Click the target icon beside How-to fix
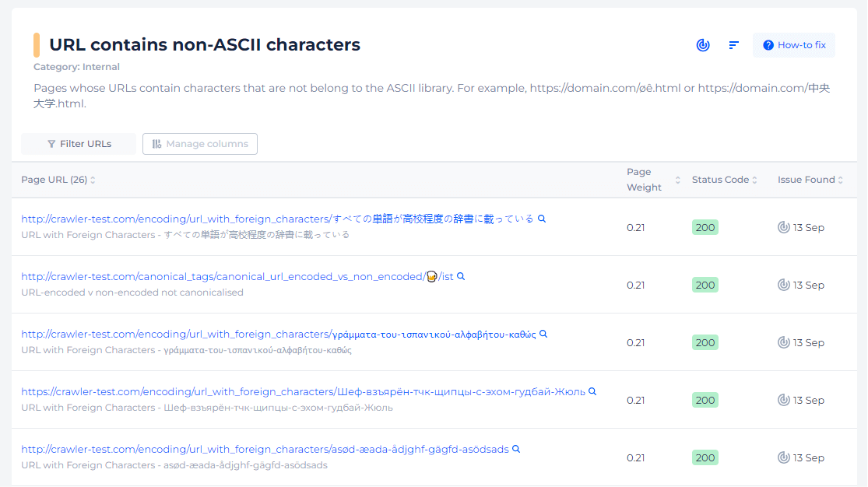The height and width of the screenshot is (487, 868). 703,45
